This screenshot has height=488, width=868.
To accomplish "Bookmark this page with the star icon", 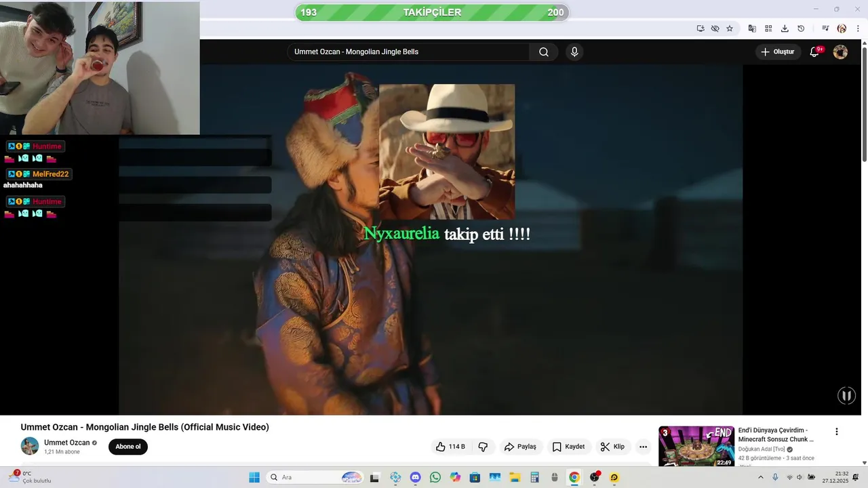I will point(730,28).
